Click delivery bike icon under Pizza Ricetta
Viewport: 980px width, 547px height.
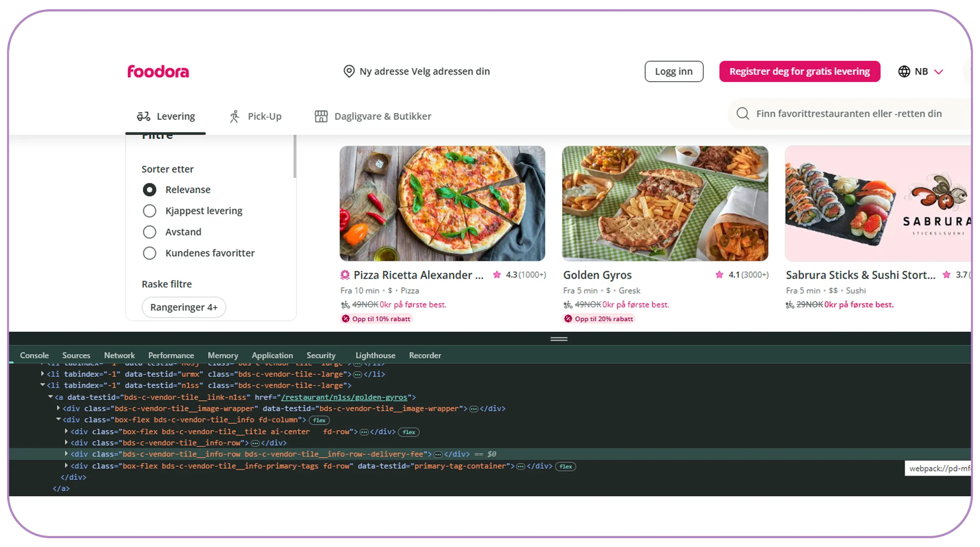(345, 305)
